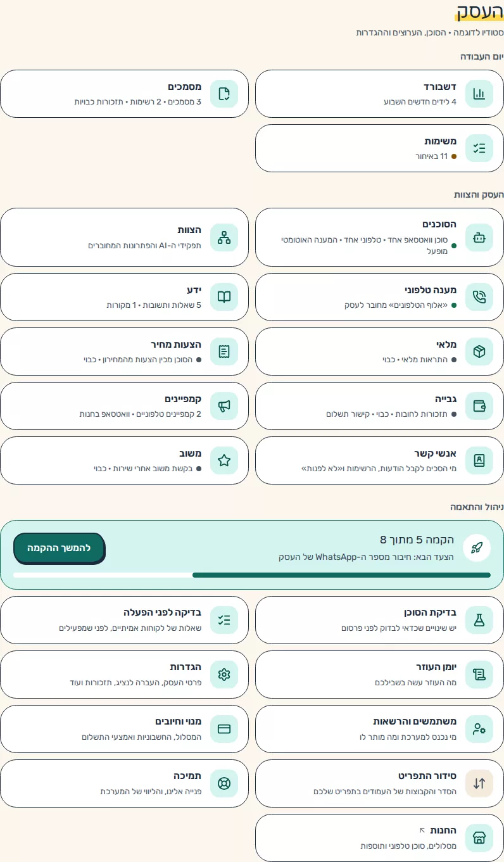Screen dimensions: 504x862
Task: Click 'תזכורות לחובות • כבוי • קישור תשלום'
Action: [387, 414]
